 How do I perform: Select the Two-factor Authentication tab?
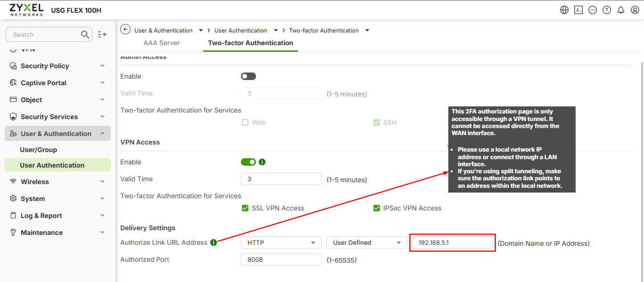point(250,43)
